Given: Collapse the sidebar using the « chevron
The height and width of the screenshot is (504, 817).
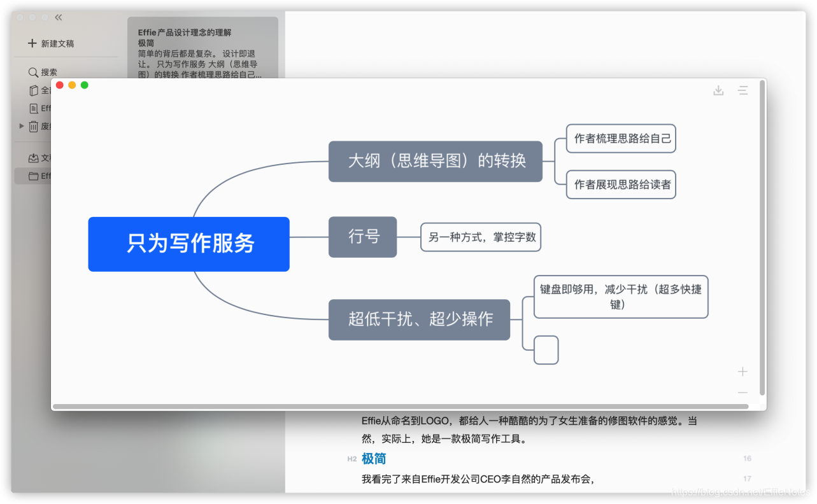Looking at the screenshot, I should [x=58, y=17].
